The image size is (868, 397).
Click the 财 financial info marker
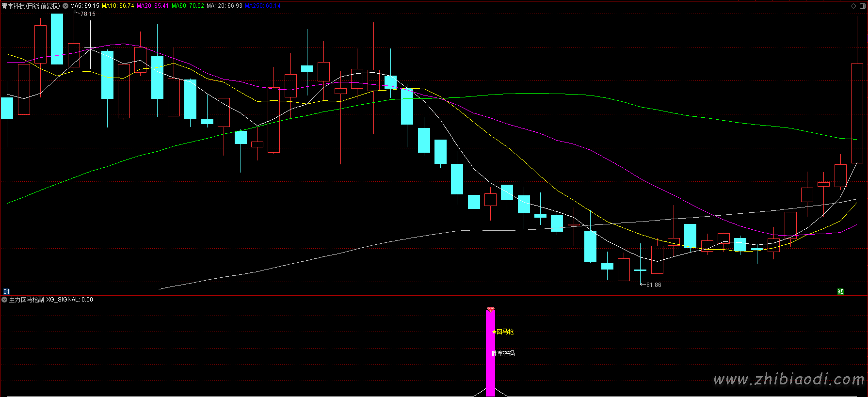click(6, 291)
